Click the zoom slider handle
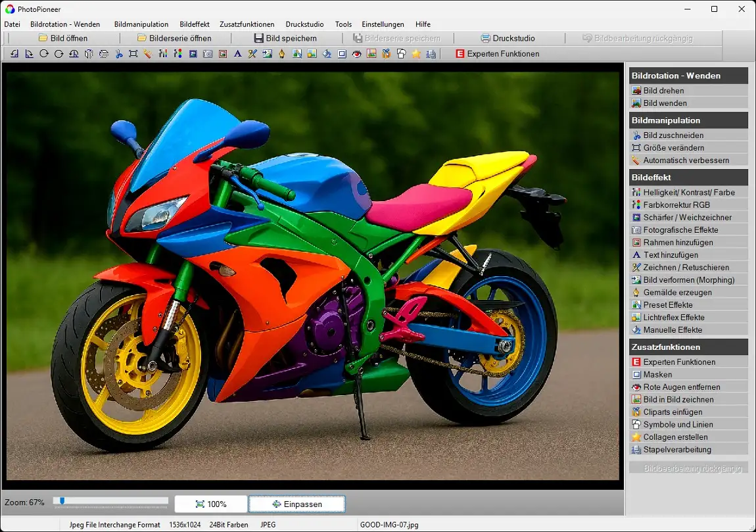Screen dimensions: 756x532 (62, 501)
